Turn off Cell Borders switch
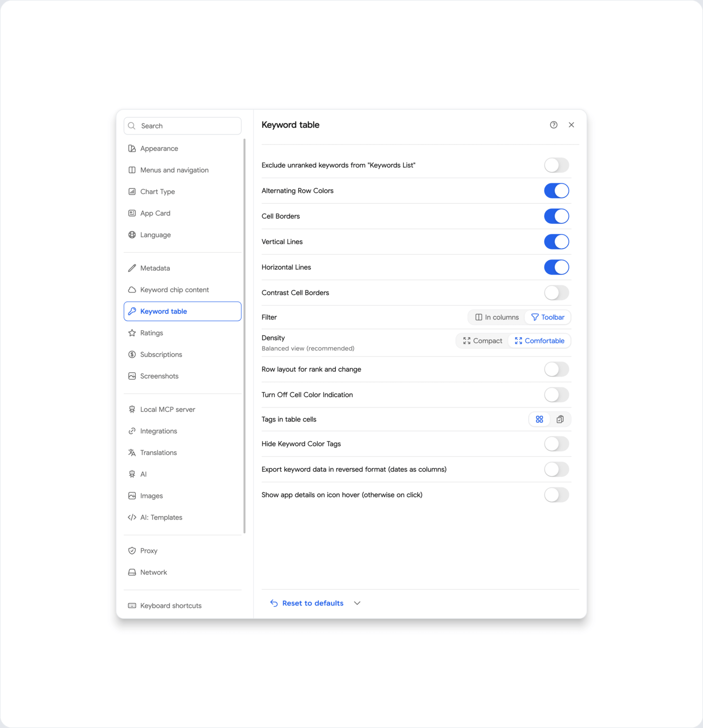Screen dimensions: 703x728 point(557,216)
